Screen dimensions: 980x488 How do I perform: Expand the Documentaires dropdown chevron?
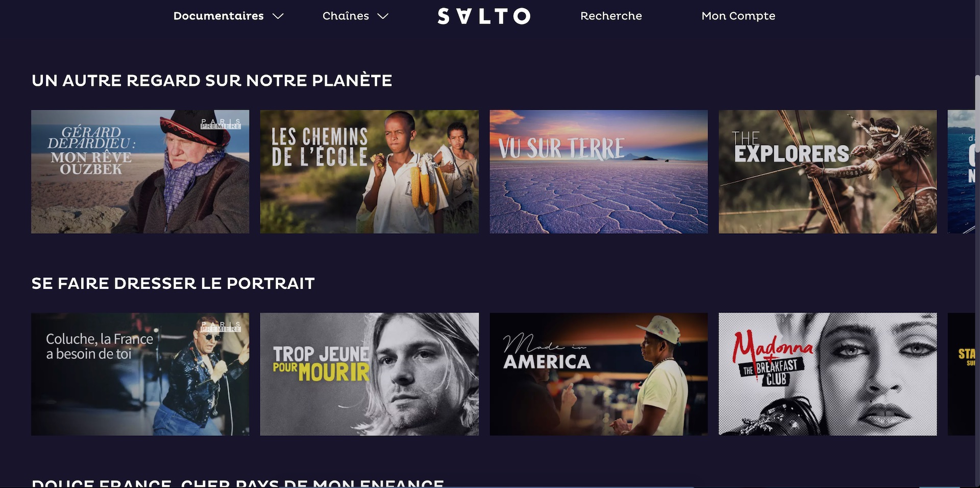[278, 16]
